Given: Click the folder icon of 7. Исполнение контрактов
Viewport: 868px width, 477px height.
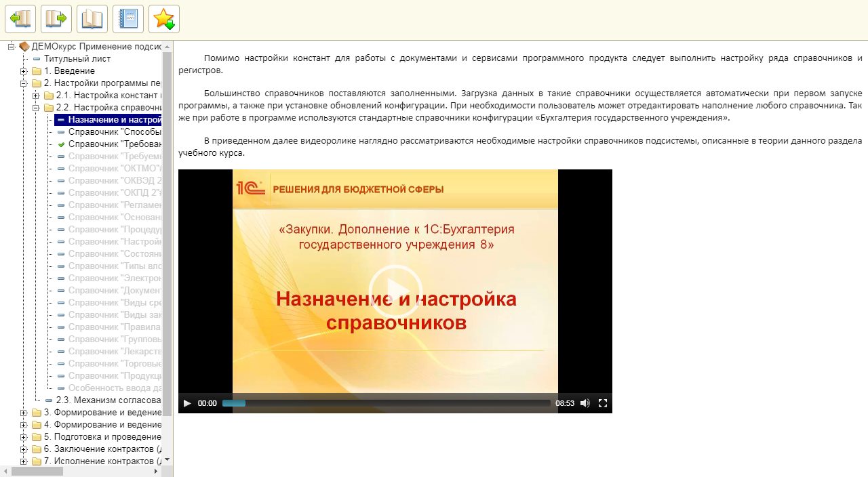Looking at the screenshot, I should point(37,461).
